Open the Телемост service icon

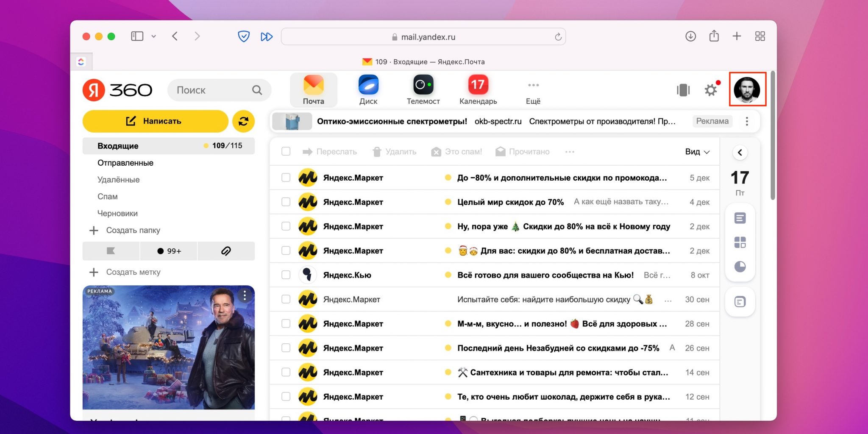423,90
